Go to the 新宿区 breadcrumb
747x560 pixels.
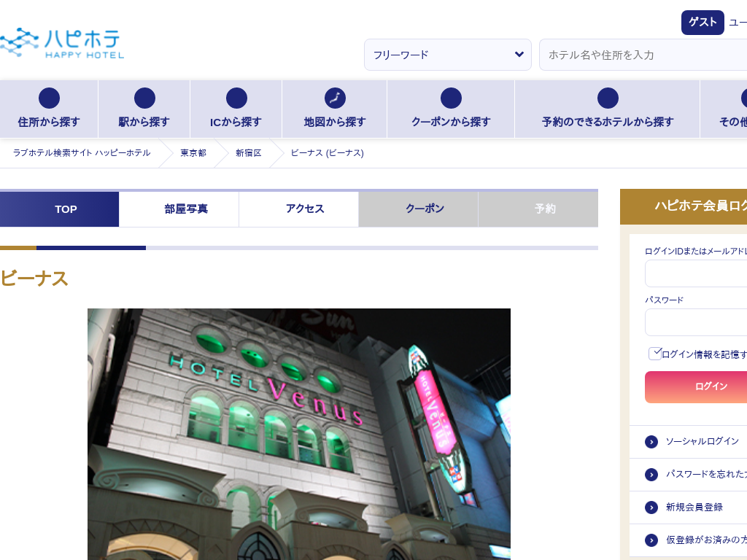(x=249, y=153)
